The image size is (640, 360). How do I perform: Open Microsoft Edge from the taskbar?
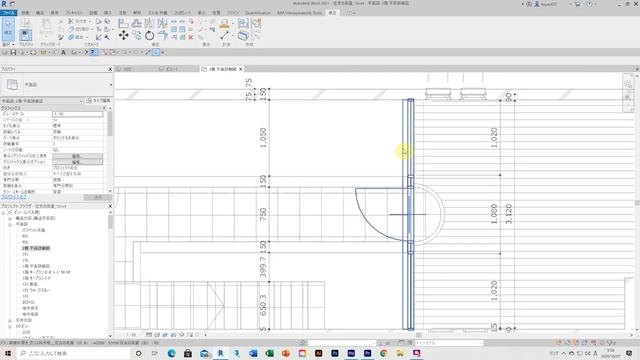[x=171, y=353]
